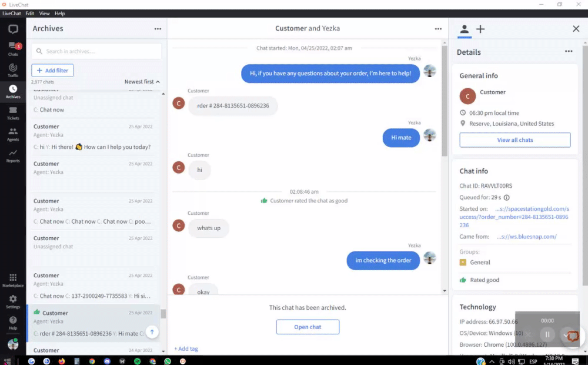Viewport: 588px width, 365px height.
Task: Close the Details side panel
Action: click(x=576, y=29)
